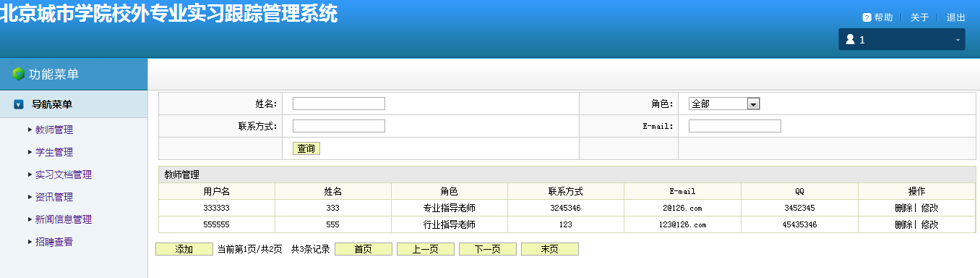Image resolution: width=980 pixels, height=278 pixels.
Task: Click the 上一页 pagination button
Action: pyautogui.click(x=426, y=249)
